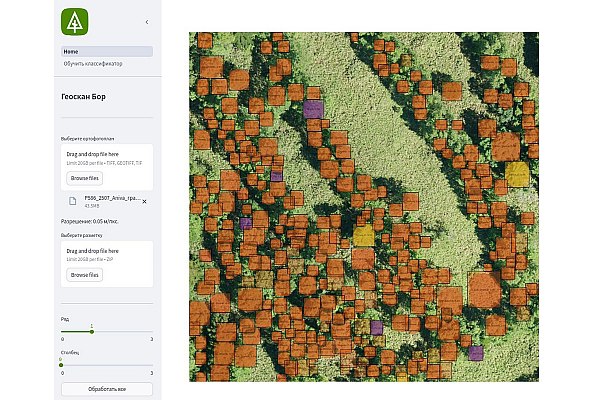Click the Столбец slider handle
The height and width of the screenshot is (400, 600).
coord(62,363)
